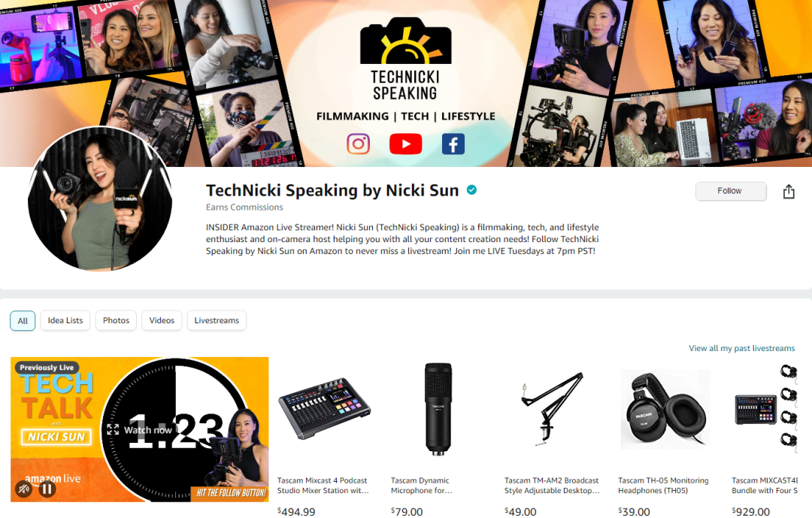Screen dimensions: 812x518
Task: Open the Tascam Dynamic Microphone product image
Action: (438, 409)
